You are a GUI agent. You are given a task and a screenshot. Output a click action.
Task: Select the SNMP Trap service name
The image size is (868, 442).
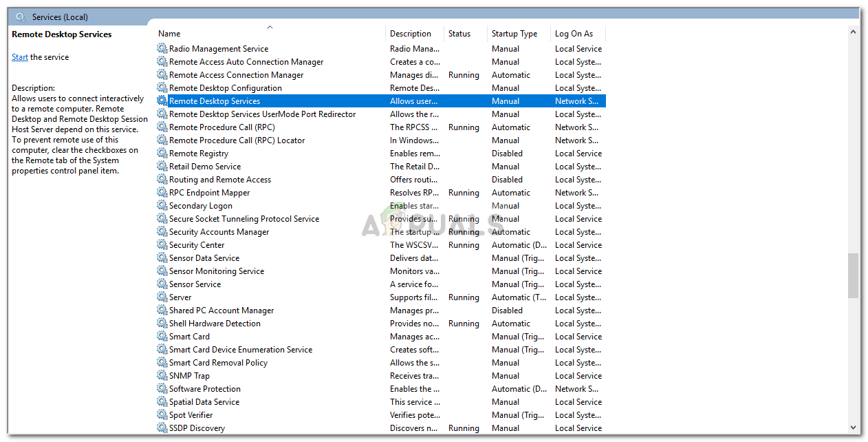coord(189,376)
